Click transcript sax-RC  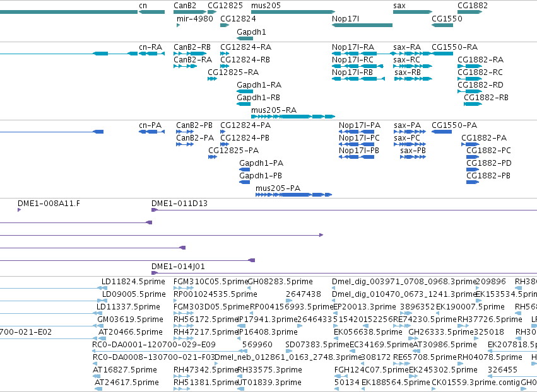413,66
